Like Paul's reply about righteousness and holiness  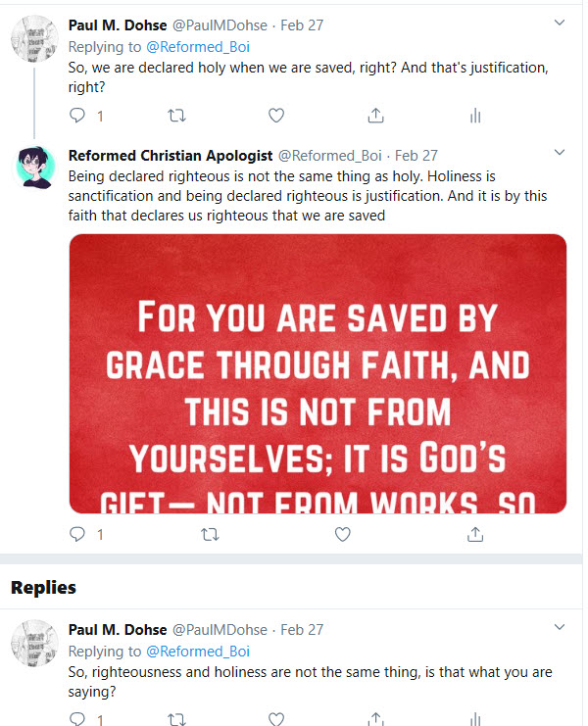[276, 719]
